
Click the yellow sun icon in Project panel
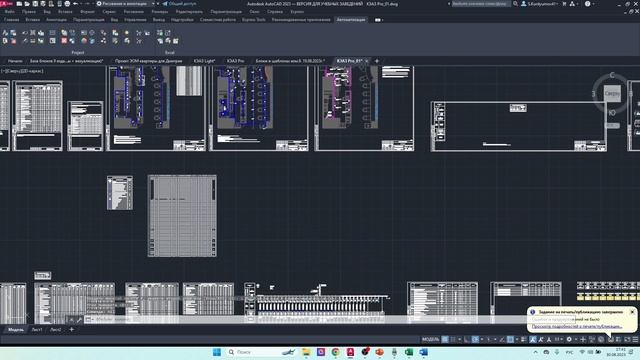tap(127, 33)
